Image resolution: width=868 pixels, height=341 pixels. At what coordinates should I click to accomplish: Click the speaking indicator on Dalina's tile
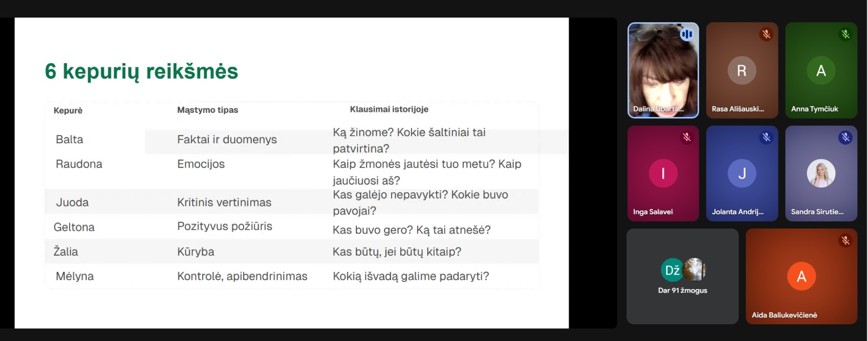[687, 34]
